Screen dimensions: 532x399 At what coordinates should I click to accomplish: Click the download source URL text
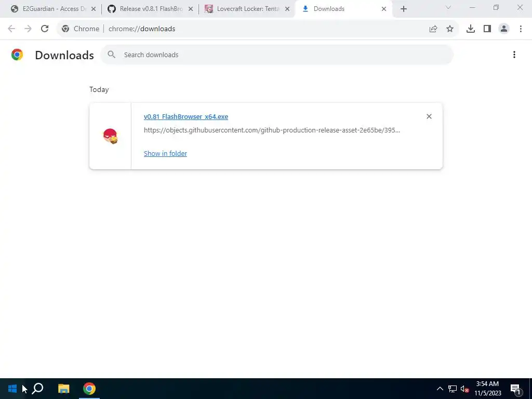(272, 130)
